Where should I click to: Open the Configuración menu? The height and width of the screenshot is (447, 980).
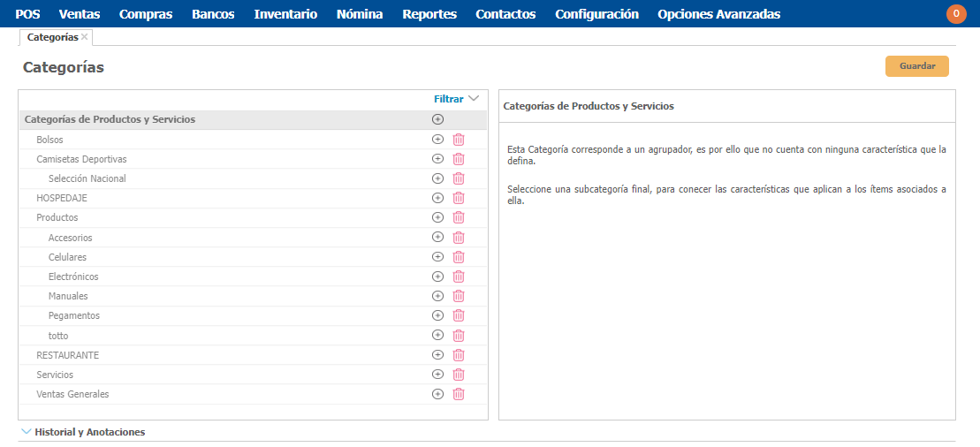click(596, 14)
